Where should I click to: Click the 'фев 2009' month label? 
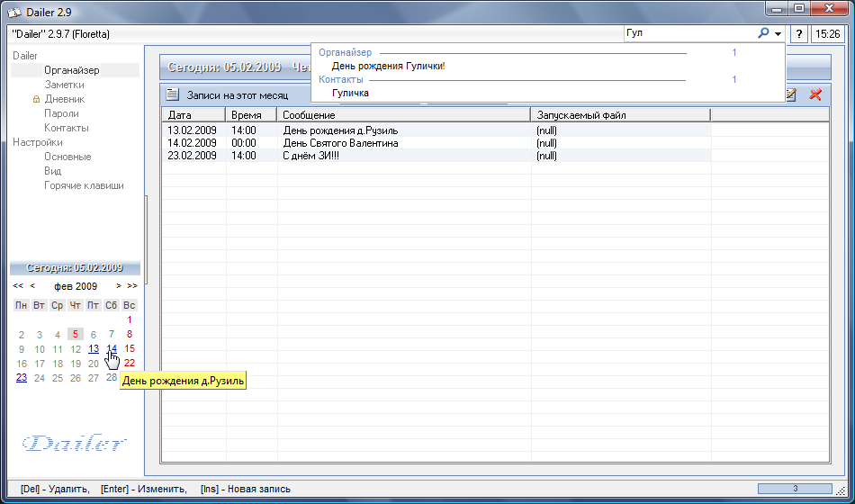pyautogui.click(x=76, y=286)
